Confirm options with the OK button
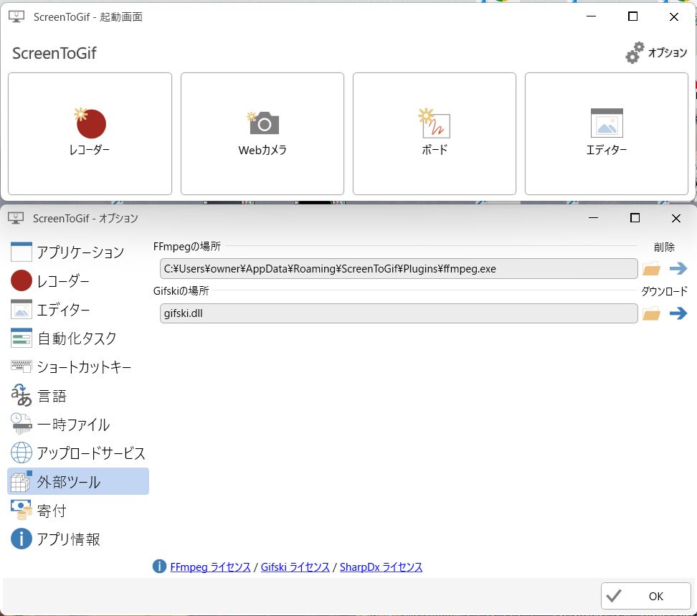 [x=646, y=596]
